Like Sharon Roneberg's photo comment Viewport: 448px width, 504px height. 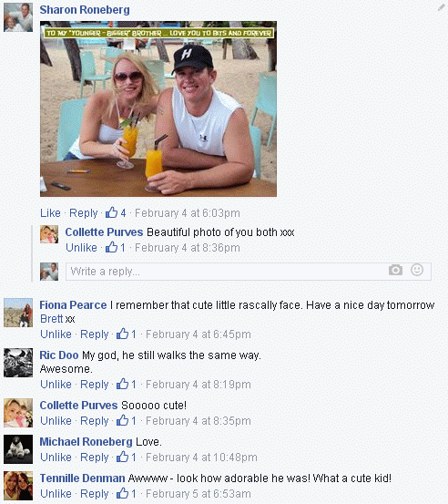click(50, 212)
